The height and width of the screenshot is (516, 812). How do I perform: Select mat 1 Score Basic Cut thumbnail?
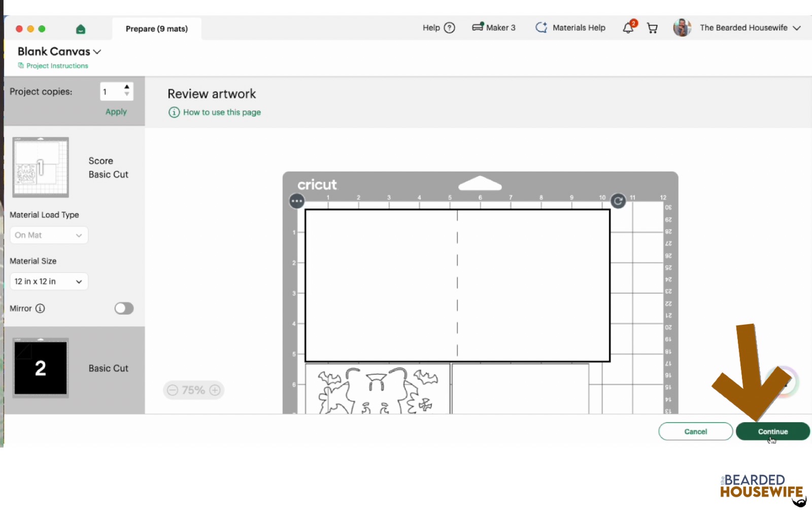[x=41, y=167]
